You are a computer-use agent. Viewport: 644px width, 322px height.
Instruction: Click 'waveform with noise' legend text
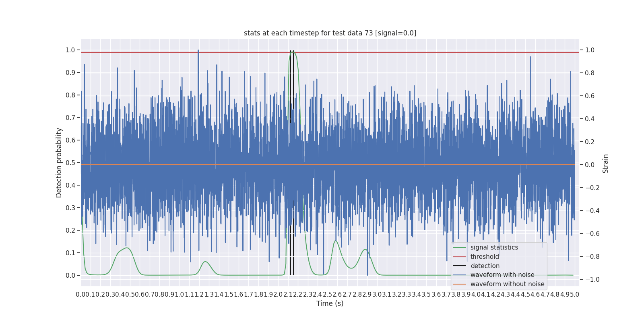[502, 275]
